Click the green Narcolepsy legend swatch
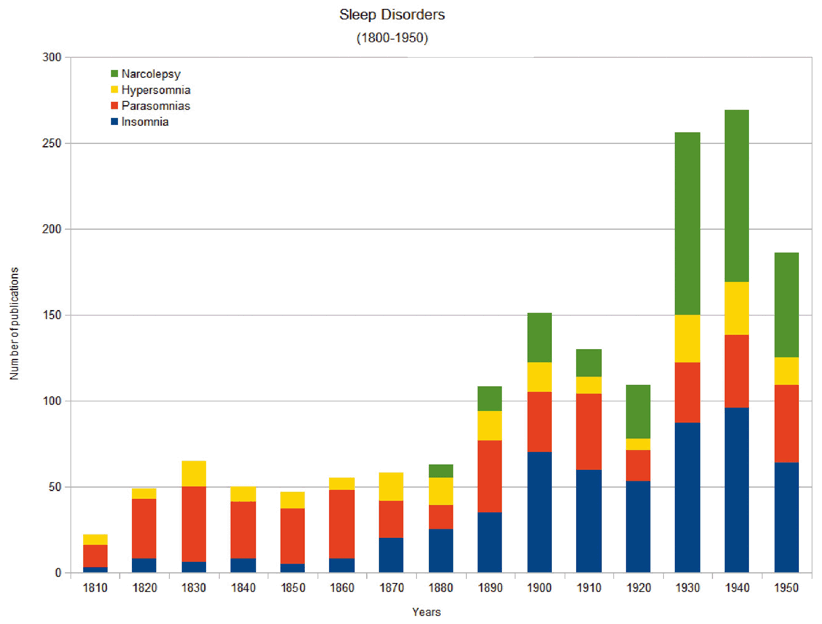The width and height of the screenshot is (822, 624). click(114, 74)
